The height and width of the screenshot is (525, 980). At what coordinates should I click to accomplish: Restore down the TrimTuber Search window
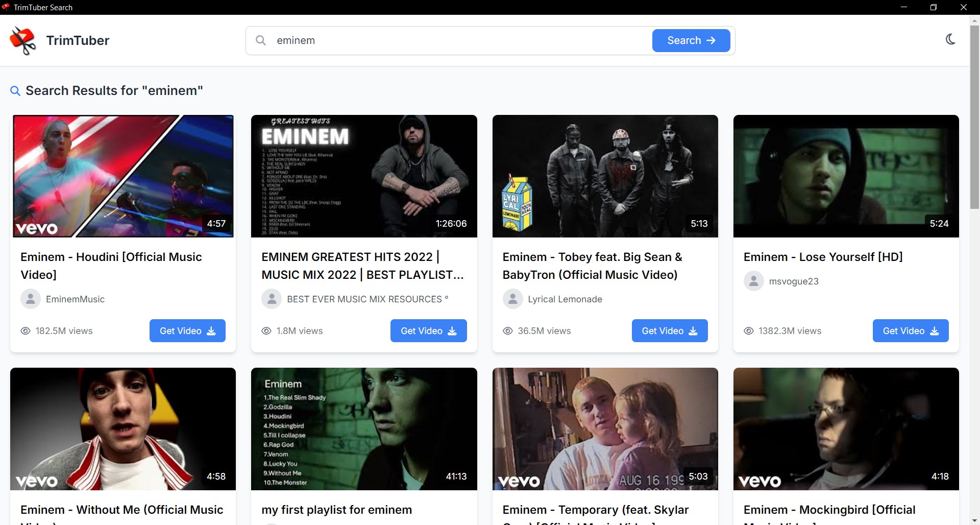point(934,7)
